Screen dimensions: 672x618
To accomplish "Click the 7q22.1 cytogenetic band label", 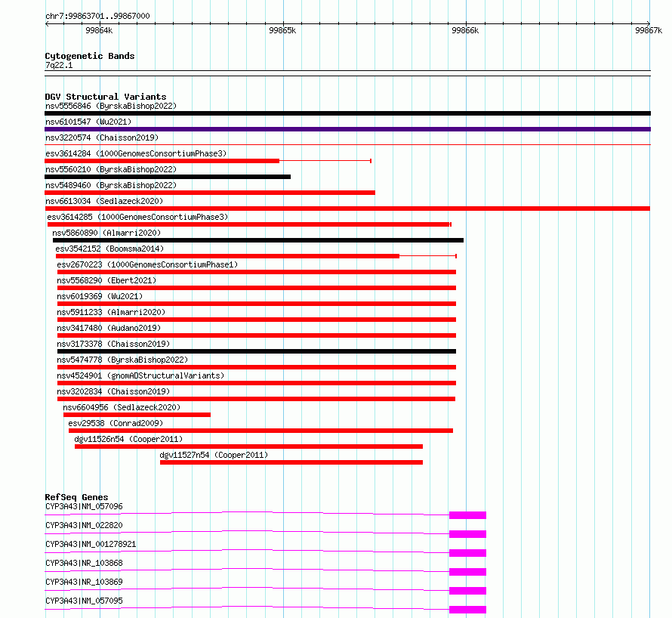I will [59, 65].
